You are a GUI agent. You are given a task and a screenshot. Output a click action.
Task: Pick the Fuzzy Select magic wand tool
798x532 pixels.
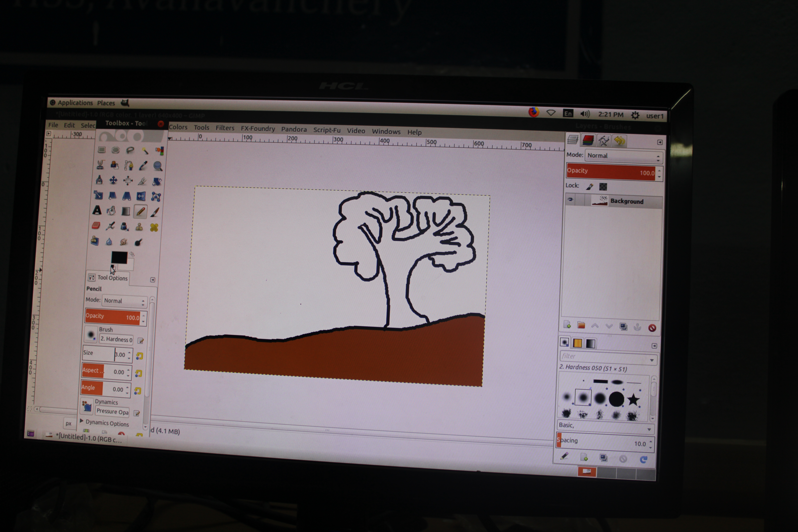click(145, 151)
